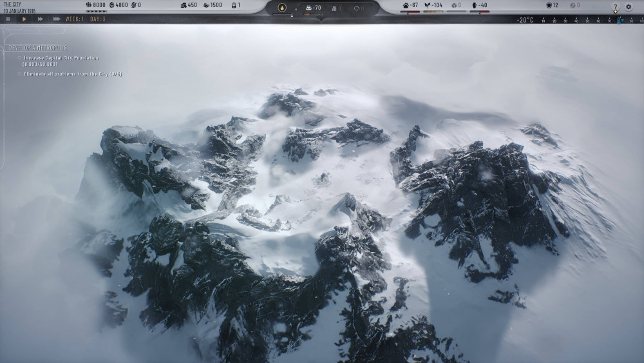
Task: Click The City name label
Action: 12,4
